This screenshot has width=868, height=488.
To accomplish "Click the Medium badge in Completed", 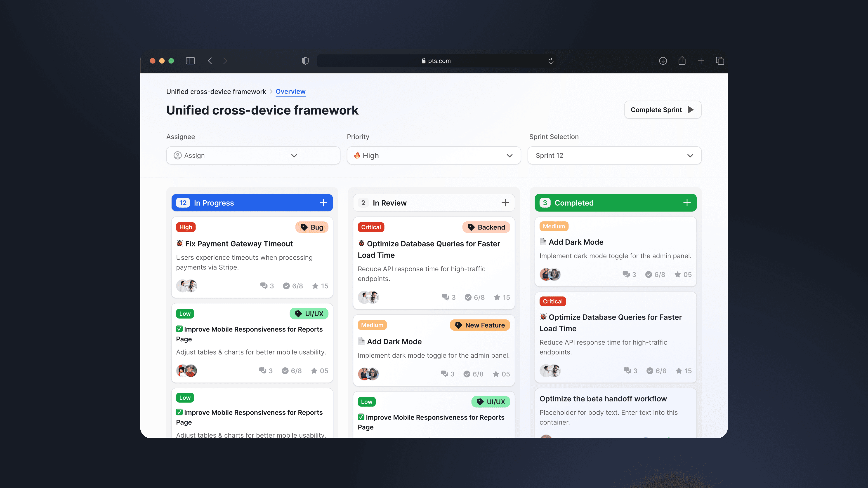I will (x=554, y=226).
